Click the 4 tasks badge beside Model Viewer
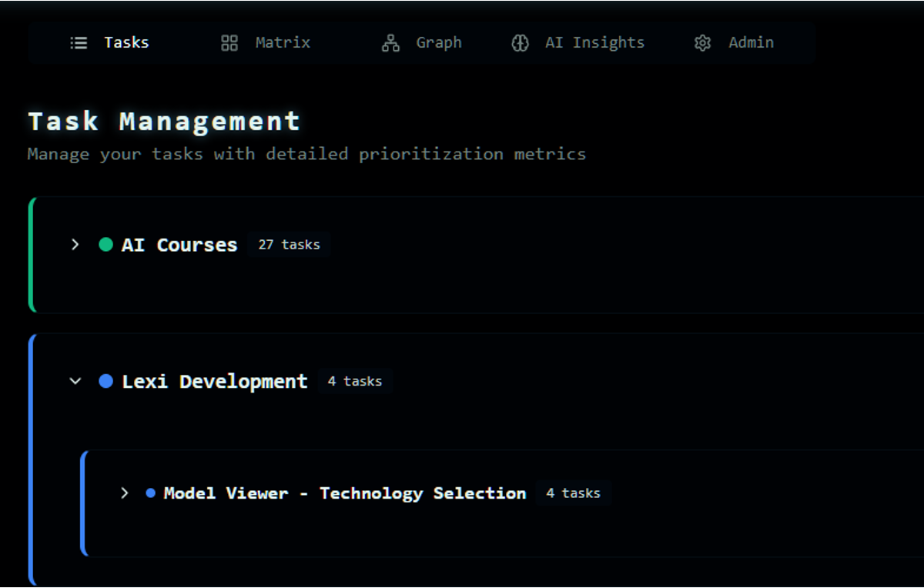Viewport: 924px width, 588px height. click(x=573, y=493)
